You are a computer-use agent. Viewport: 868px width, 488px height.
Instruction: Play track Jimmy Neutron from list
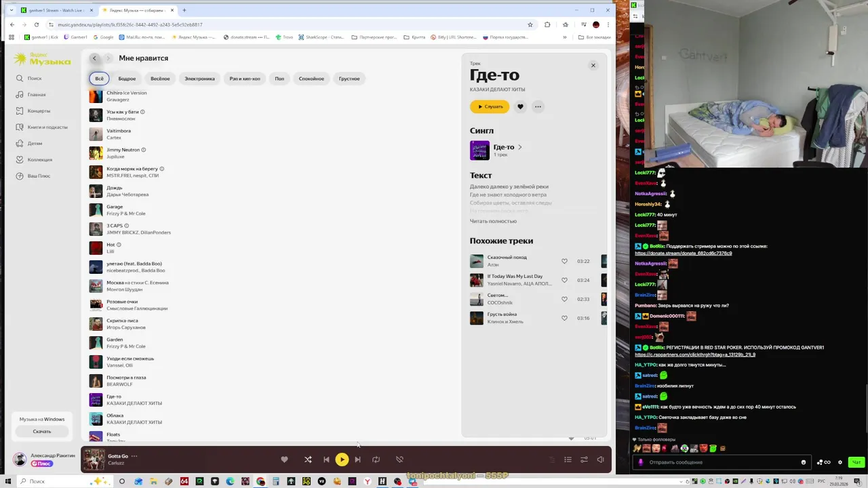(x=96, y=153)
